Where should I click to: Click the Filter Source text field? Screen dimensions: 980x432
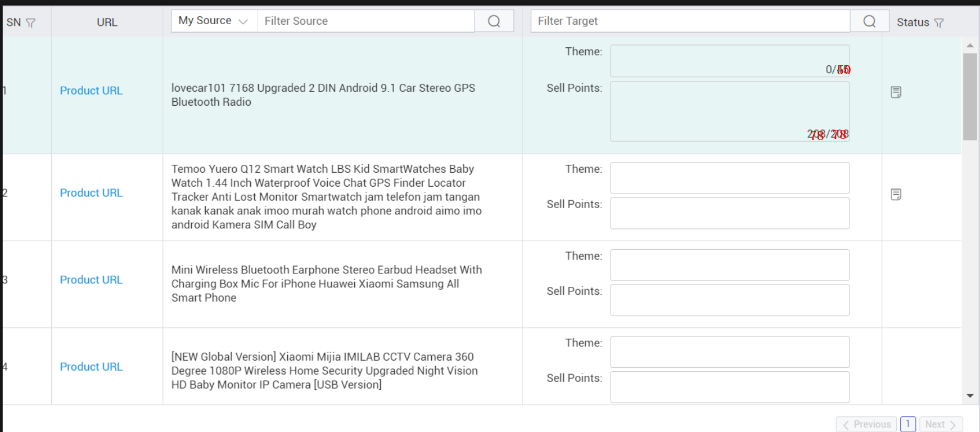[365, 21]
